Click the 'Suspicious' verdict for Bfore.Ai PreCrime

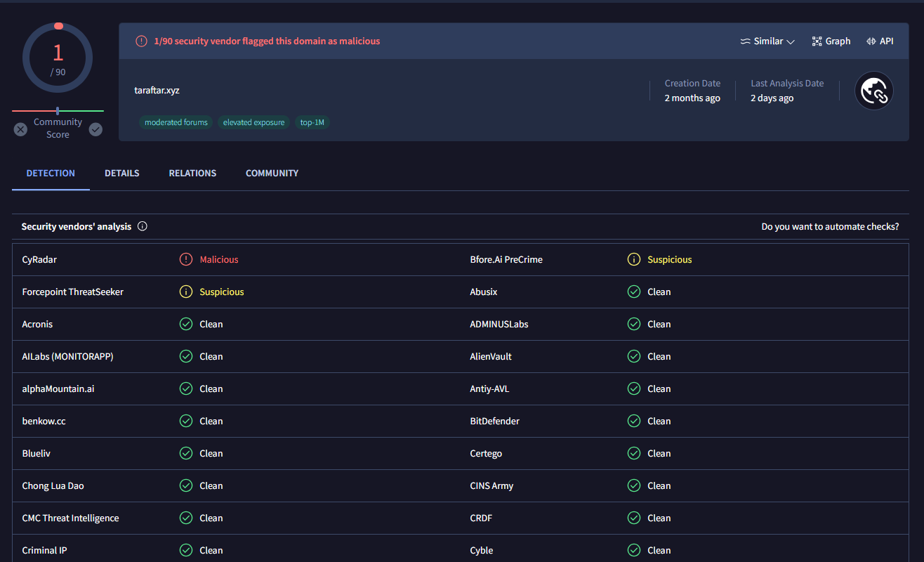click(670, 259)
